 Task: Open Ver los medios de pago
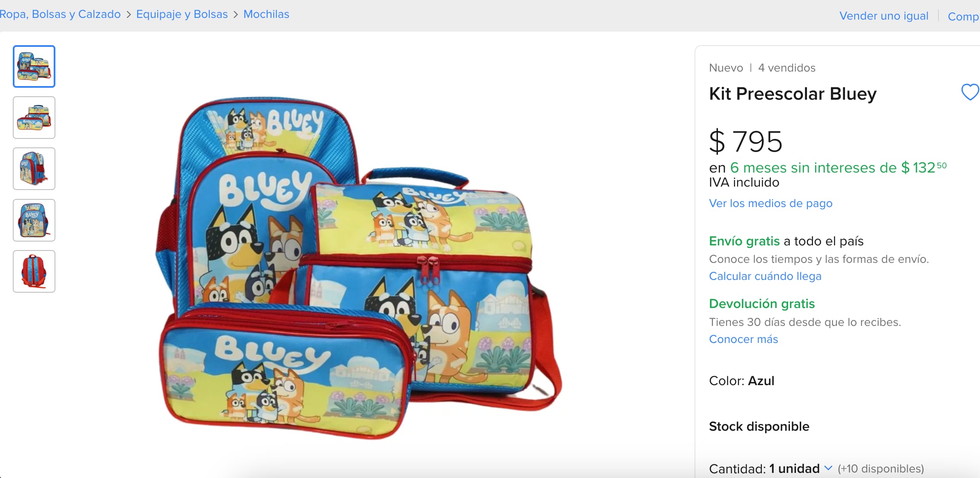770,203
